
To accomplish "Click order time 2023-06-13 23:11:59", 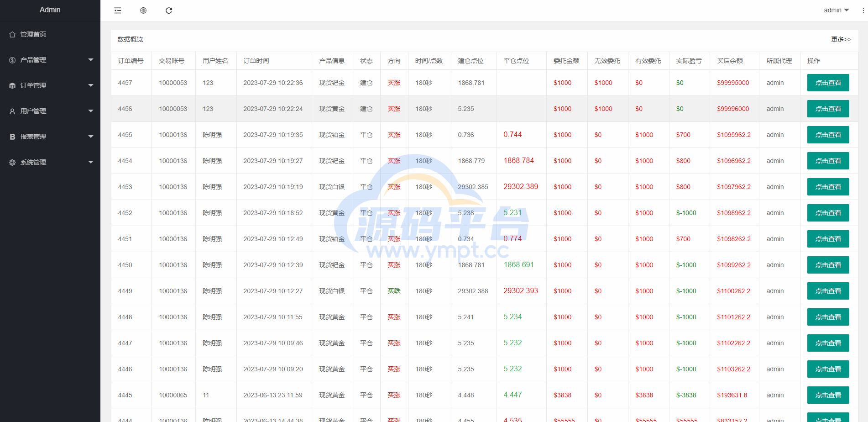I will click(x=273, y=395).
